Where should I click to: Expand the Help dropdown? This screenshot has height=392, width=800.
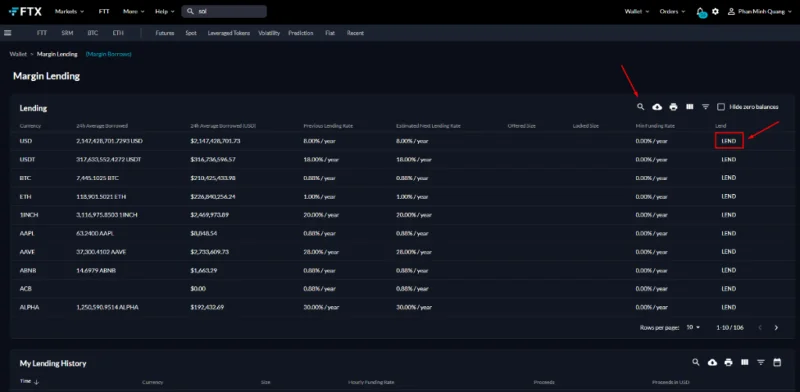(x=165, y=11)
